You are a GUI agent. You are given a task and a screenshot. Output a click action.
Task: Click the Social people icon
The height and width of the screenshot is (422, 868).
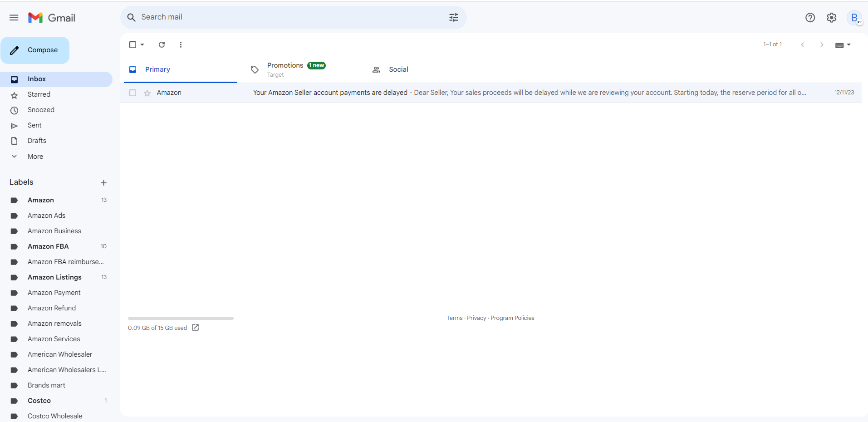(376, 69)
